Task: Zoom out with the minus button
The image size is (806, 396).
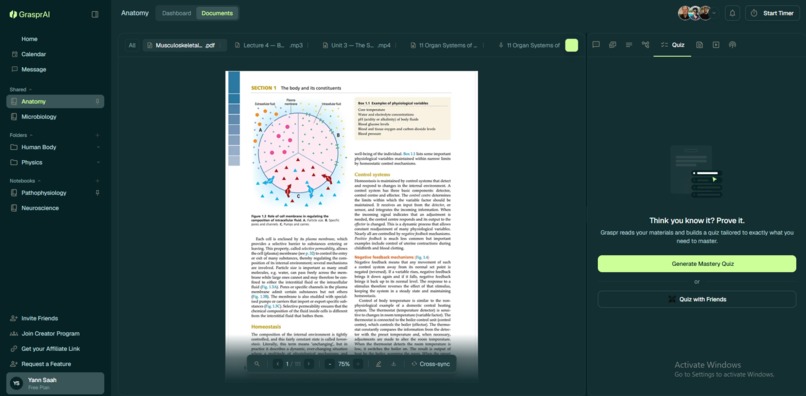Action: tap(329, 364)
